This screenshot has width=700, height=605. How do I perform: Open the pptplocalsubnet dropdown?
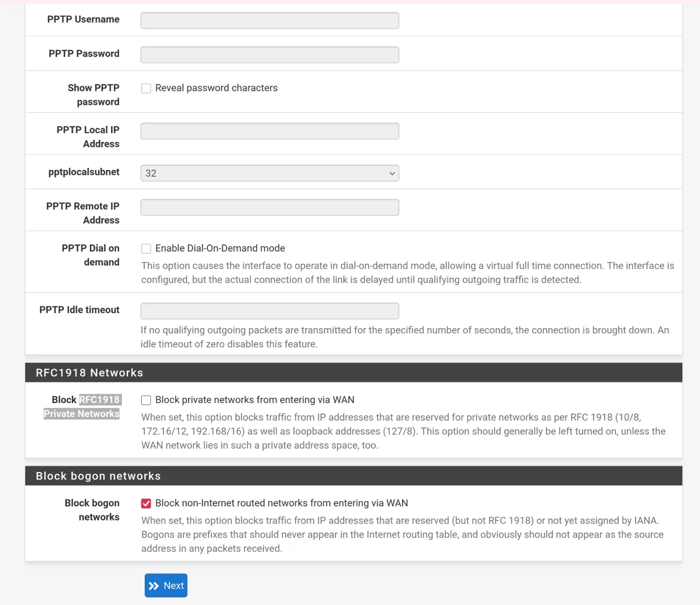[269, 173]
